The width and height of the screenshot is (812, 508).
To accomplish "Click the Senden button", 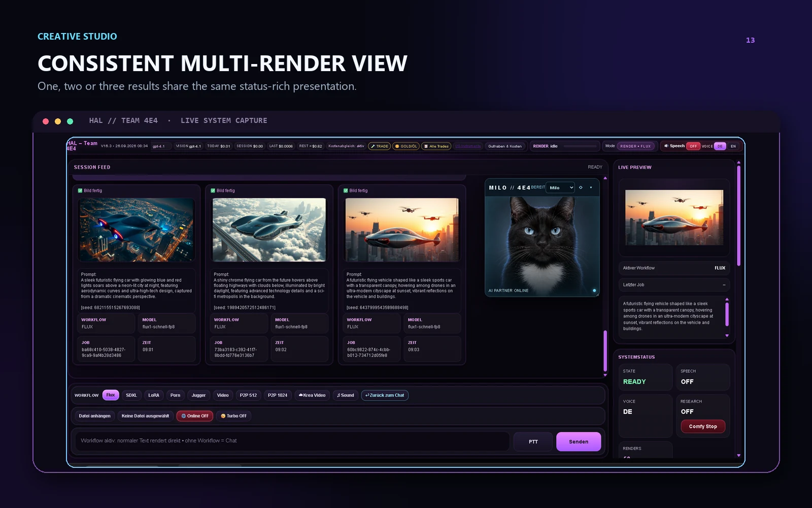I will [579, 442].
